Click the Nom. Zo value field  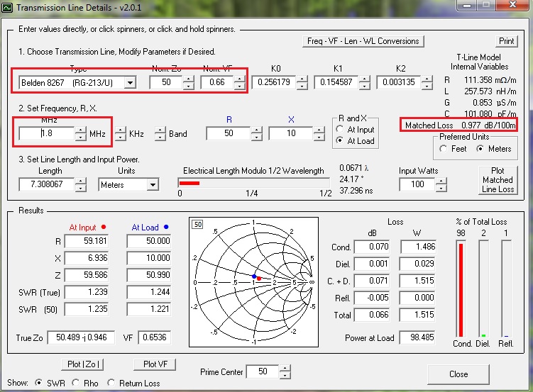[166, 82]
